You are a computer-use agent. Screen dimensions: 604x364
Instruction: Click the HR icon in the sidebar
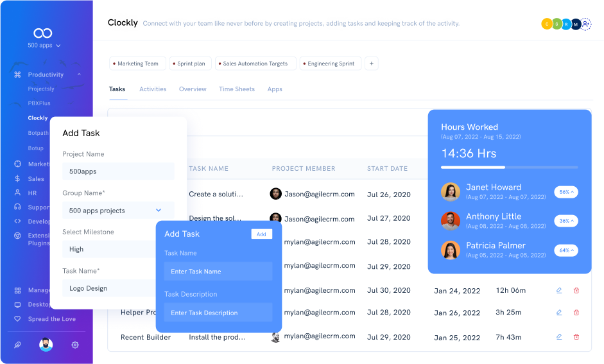coord(17,193)
